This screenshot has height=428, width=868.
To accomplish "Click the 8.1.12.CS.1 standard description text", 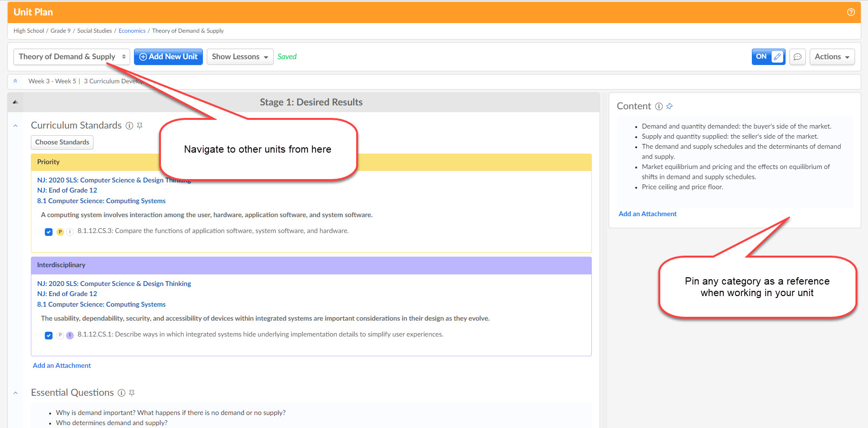I will (x=260, y=335).
